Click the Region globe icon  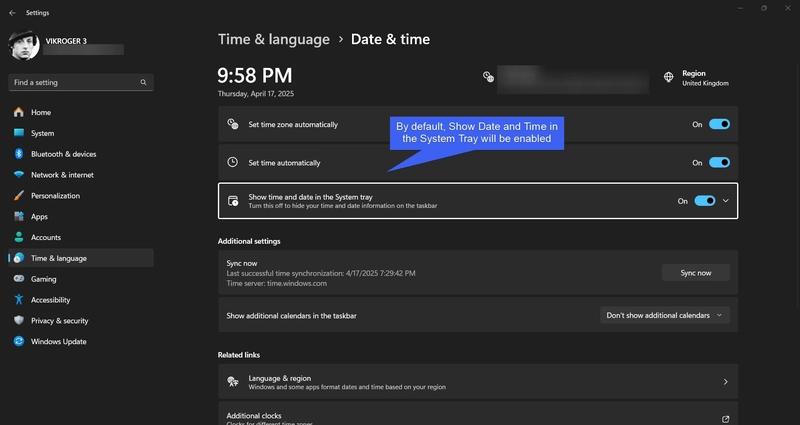tap(669, 77)
